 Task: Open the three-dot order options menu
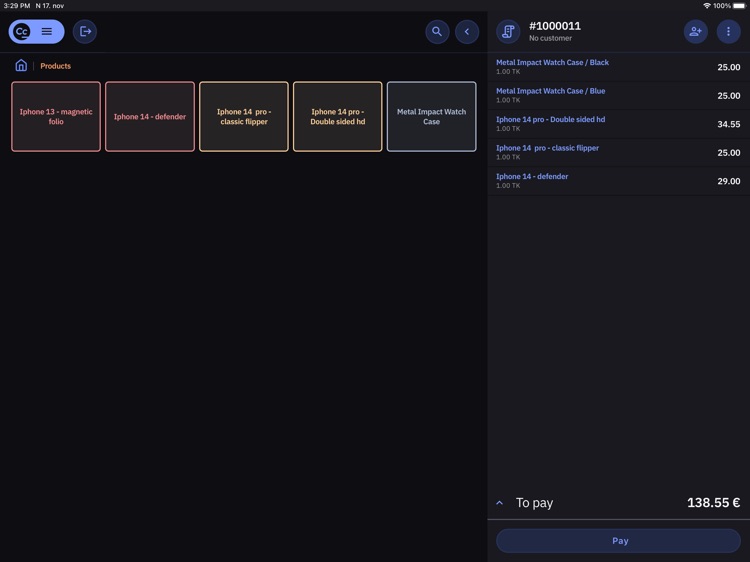[x=728, y=32]
